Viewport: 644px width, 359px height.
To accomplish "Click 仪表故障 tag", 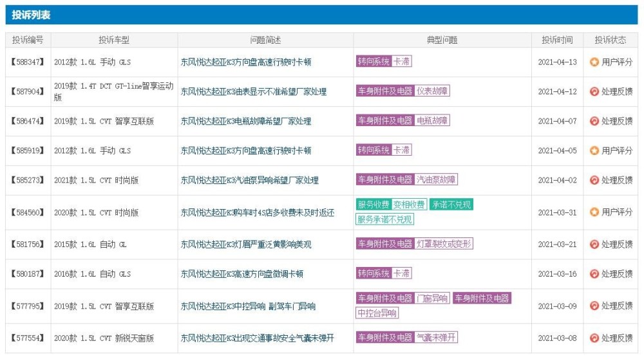I will (432, 91).
